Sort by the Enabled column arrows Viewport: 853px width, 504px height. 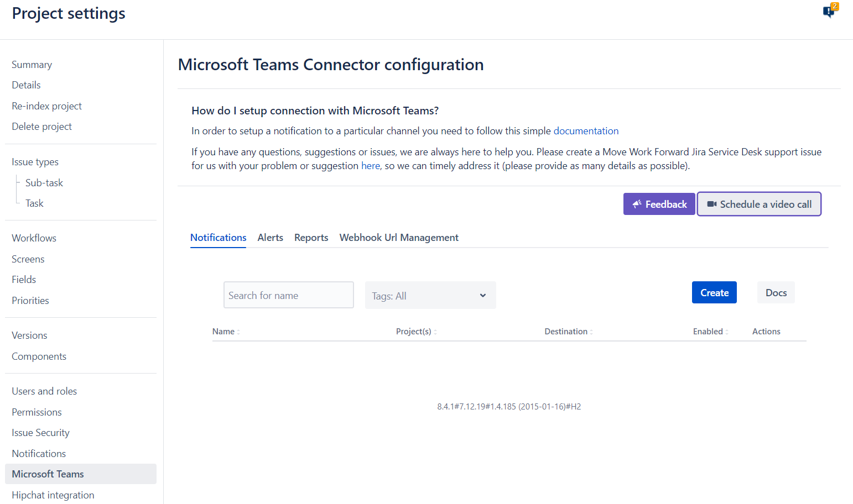pos(726,331)
